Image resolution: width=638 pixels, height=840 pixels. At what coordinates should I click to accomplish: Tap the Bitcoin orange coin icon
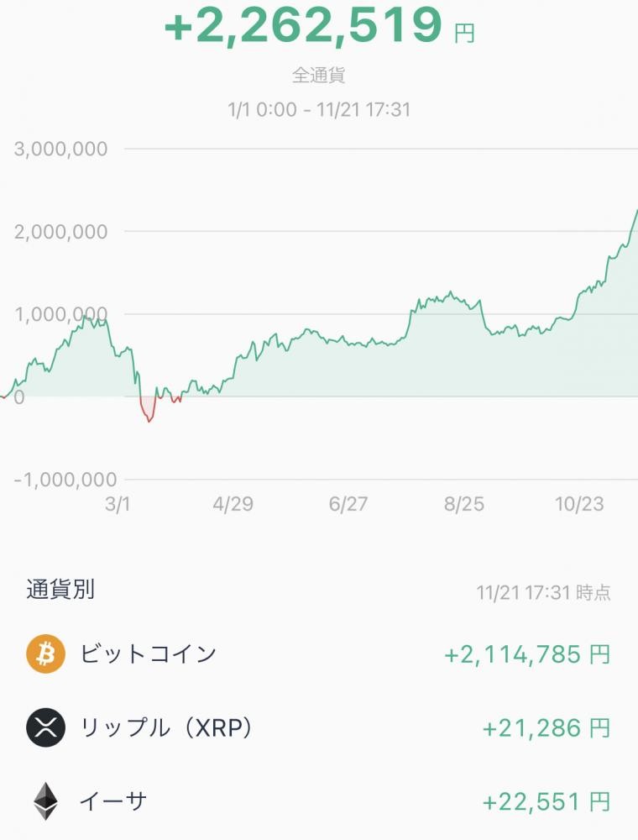[45, 654]
